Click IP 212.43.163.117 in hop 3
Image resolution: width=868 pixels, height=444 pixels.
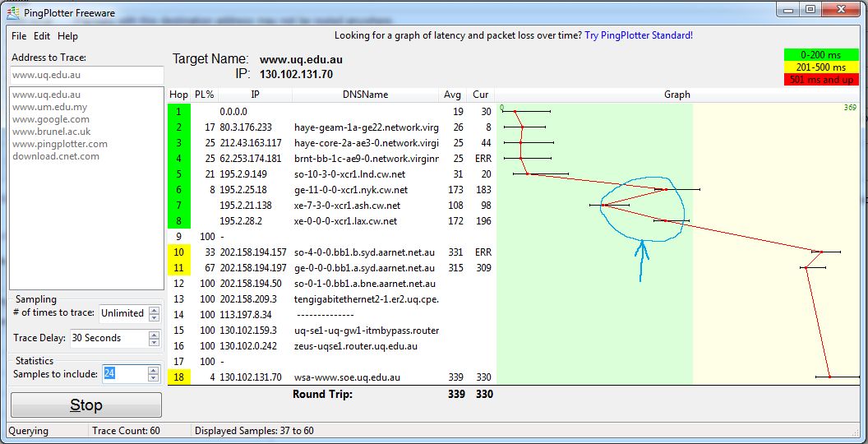[251, 143]
